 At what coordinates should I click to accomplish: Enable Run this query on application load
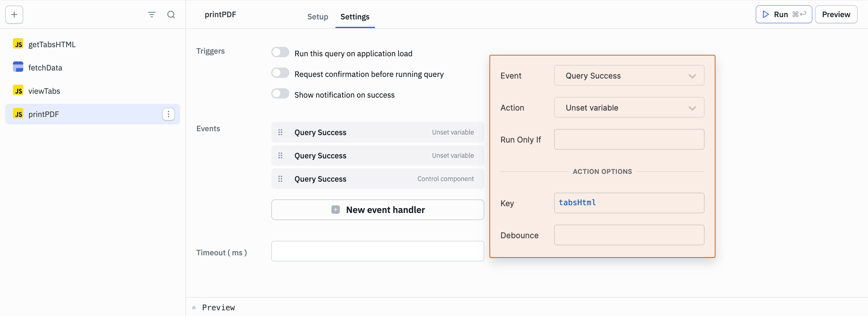280,52
